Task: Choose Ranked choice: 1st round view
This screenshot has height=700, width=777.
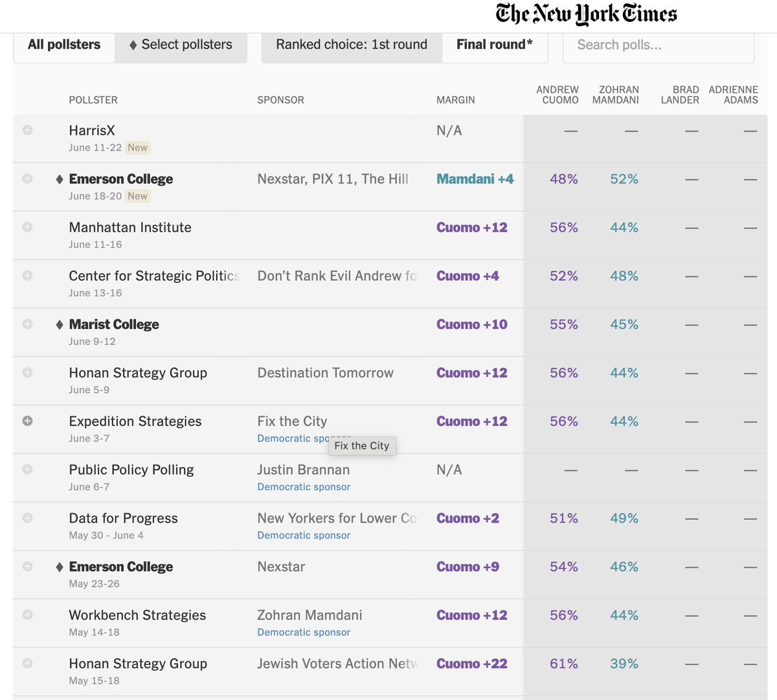Action: (352, 45)
